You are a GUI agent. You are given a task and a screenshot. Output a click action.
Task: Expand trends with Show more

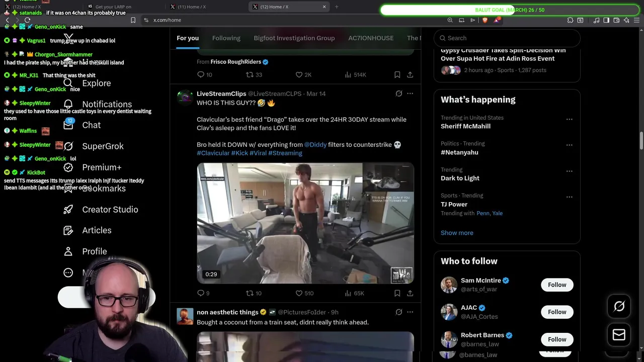pos(457,233)
